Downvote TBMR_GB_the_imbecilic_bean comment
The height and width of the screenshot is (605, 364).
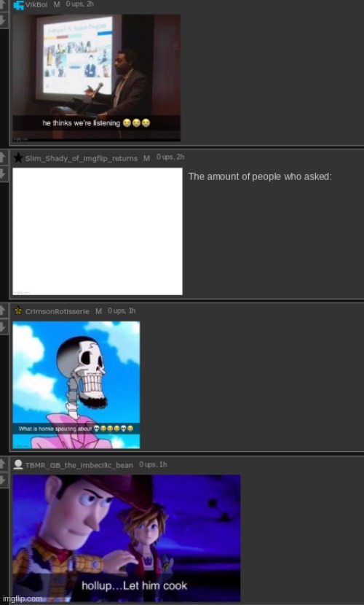point(4,480)
